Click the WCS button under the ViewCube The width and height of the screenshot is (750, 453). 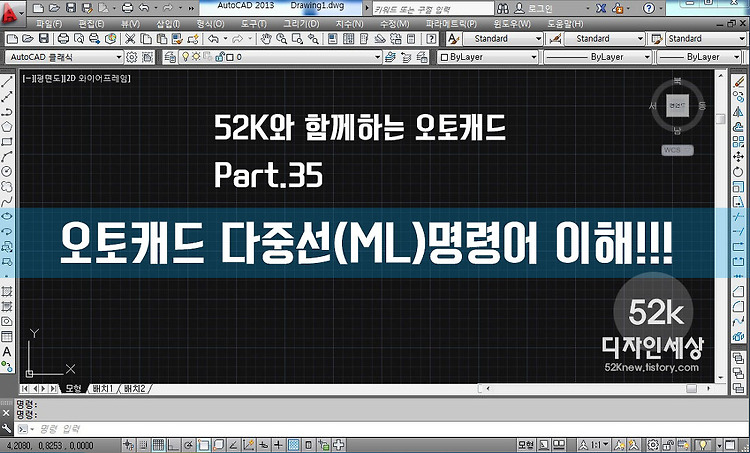coord(677,150)
